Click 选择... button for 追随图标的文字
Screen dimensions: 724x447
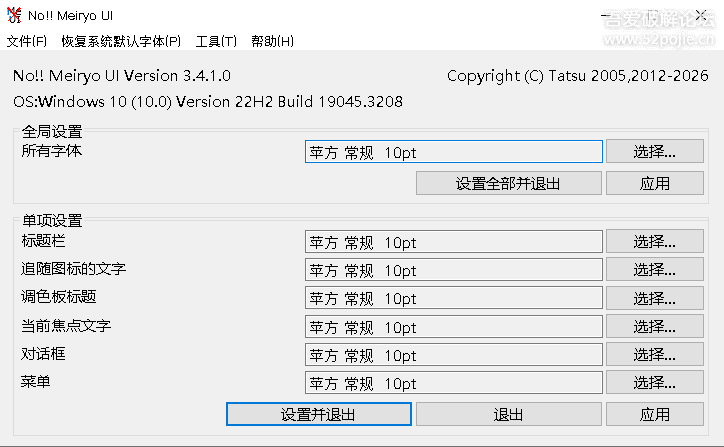coord(655,270)
